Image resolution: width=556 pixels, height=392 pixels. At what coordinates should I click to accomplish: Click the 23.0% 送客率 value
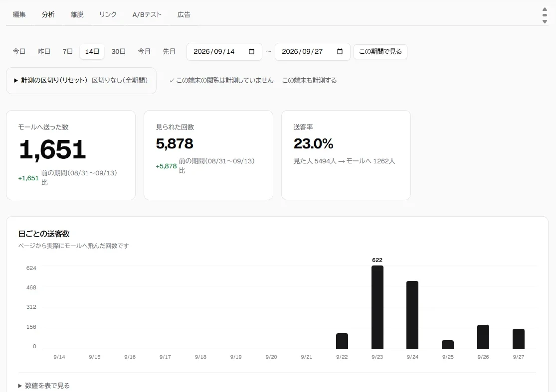314,143
